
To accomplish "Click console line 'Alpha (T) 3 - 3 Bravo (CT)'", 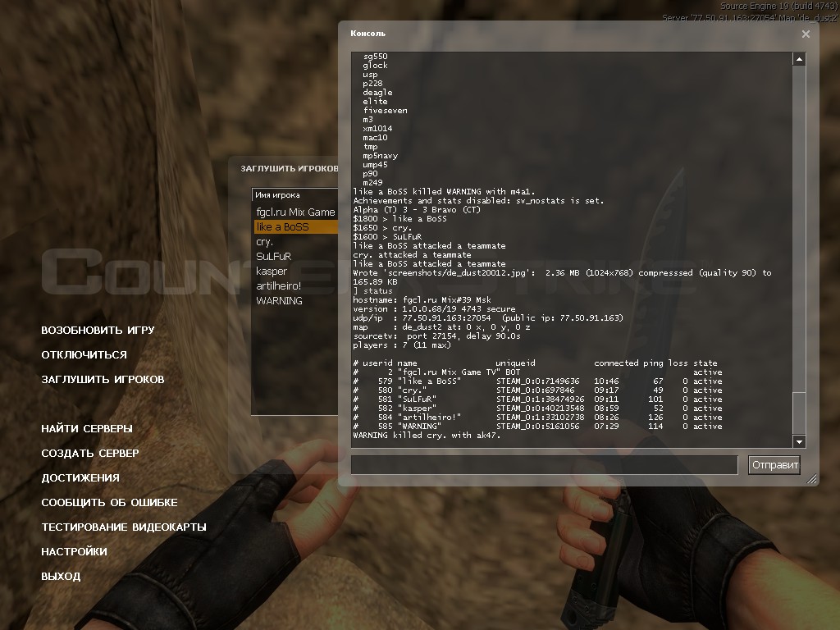I will point(417,209).
